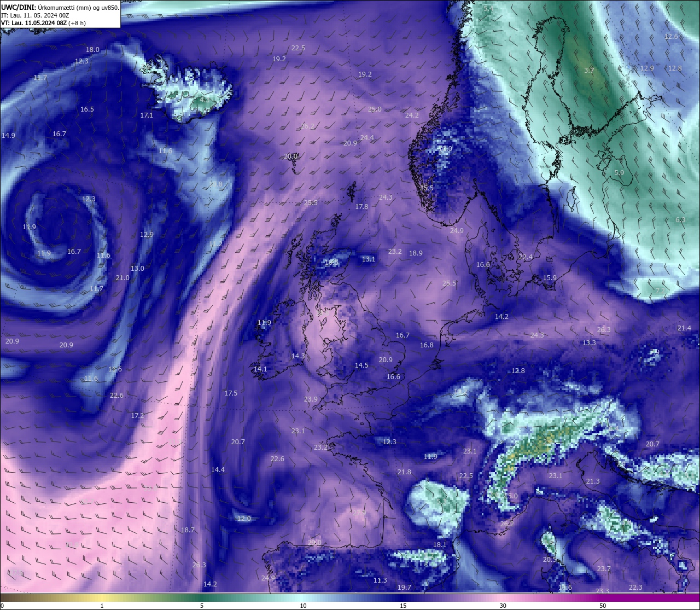The image size is (700, 610).
Task: Click the '17.2' Atlantic value
Action: coord(137,416)
